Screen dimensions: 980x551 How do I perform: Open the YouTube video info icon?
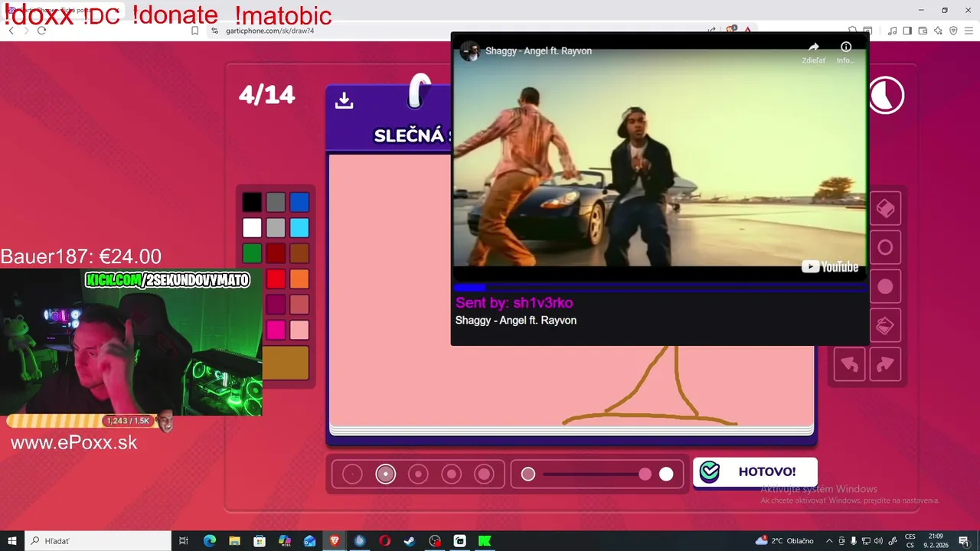click(x=845, y=52)
